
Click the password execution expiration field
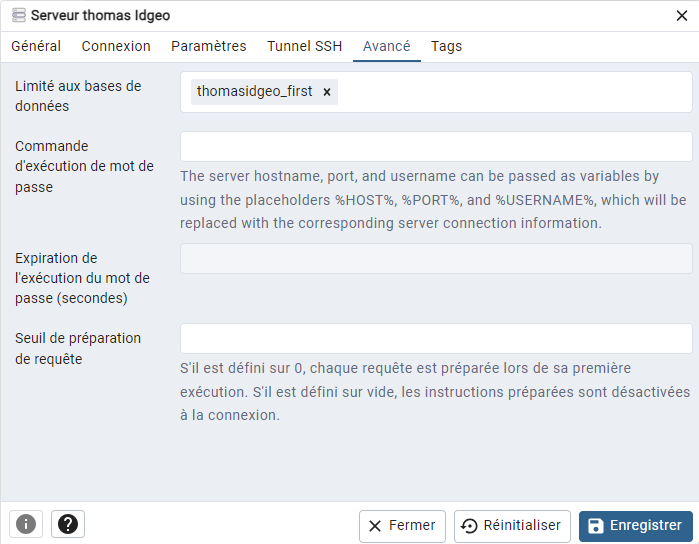[x=436, y=258]
